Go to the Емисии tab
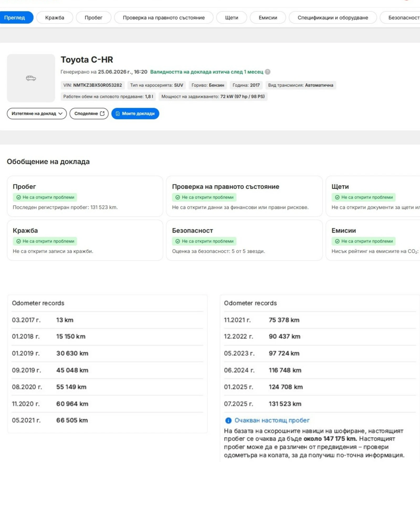The image size is (420, 525). (x=268, y=18)
